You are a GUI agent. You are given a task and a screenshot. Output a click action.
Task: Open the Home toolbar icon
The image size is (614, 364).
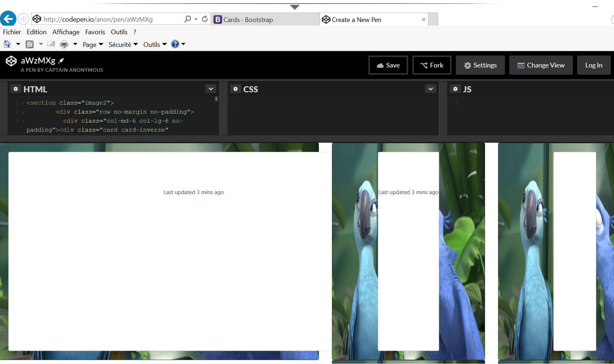tap(7, 44)
